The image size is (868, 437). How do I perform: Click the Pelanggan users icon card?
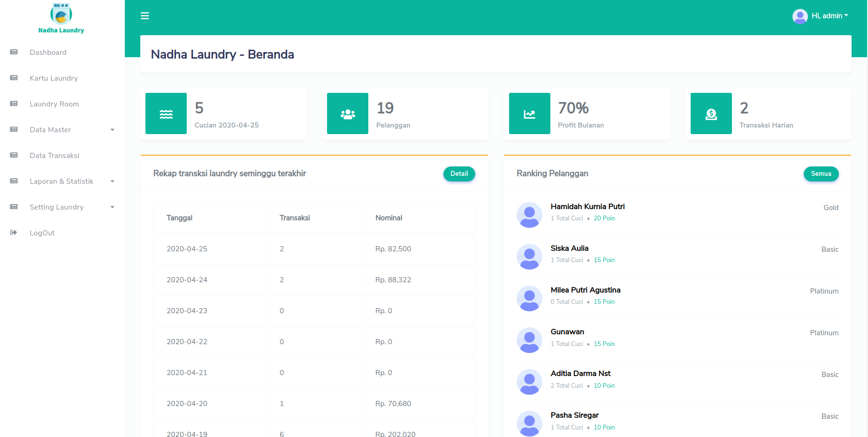click(x=348, y=113)
